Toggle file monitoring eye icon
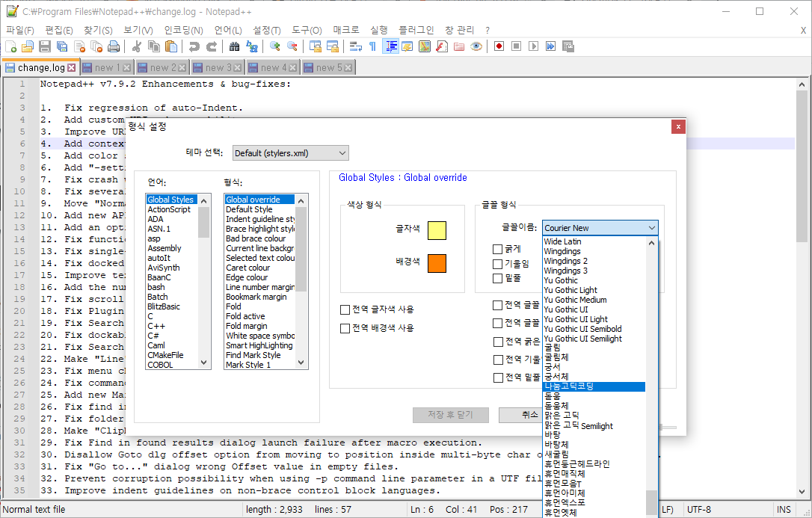The width and height of the screenshot is (812, 518). (x=476, y=46)
